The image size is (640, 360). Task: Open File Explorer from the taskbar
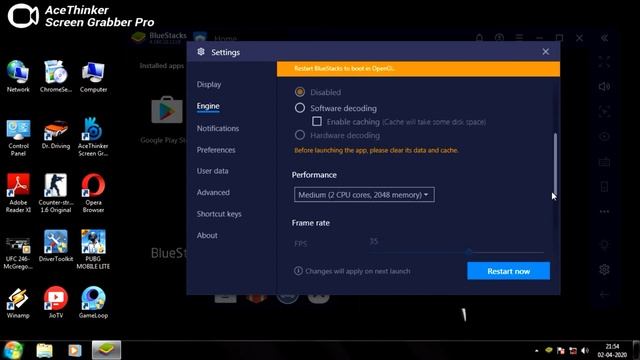click(x=44, y=351)
